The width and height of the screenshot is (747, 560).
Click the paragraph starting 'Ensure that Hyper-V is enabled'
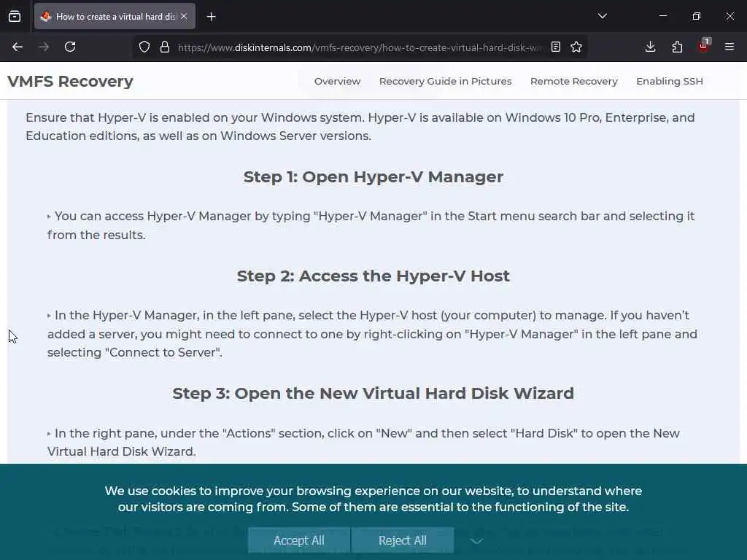tap(360, 127)
